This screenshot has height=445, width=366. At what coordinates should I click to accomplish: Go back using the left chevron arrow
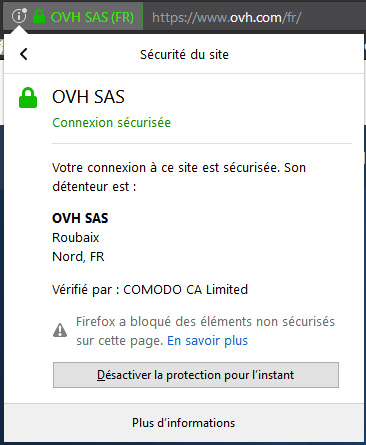point(23,54)
